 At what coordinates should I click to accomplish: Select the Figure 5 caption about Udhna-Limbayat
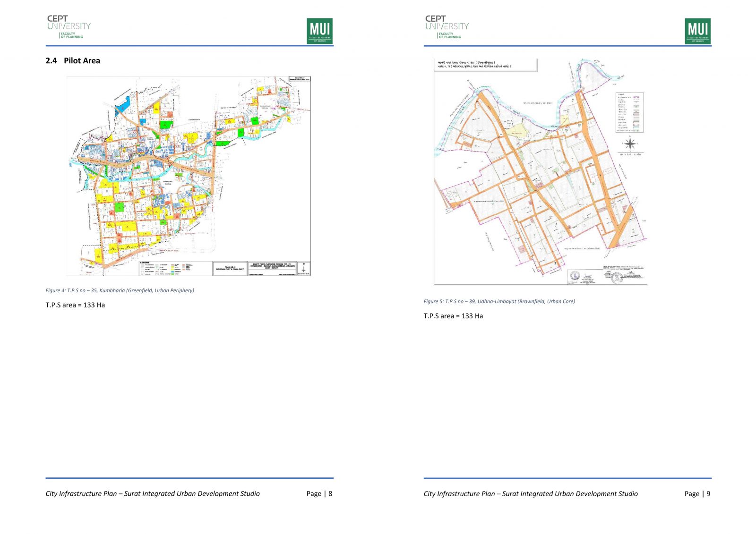pos(499,301)
